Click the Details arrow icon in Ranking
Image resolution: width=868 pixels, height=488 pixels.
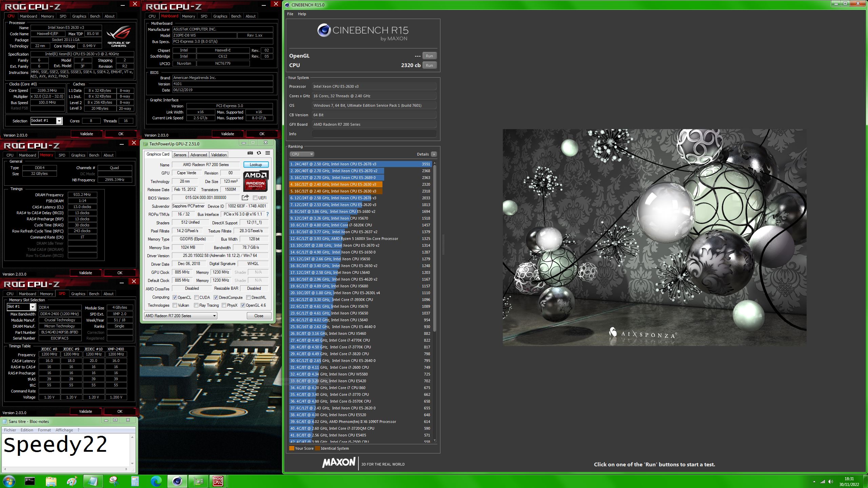click(x=434, y=154)
